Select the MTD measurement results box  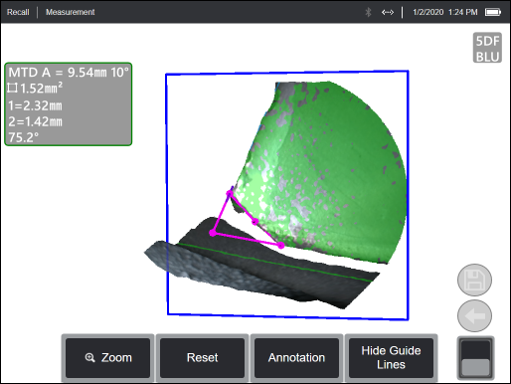(x=68, y=104)
